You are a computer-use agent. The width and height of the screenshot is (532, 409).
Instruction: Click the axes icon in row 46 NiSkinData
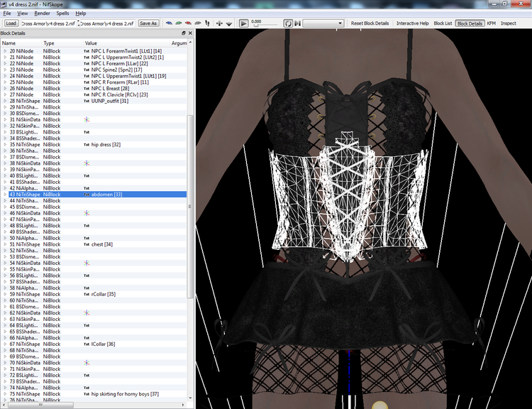coord(87,213)
